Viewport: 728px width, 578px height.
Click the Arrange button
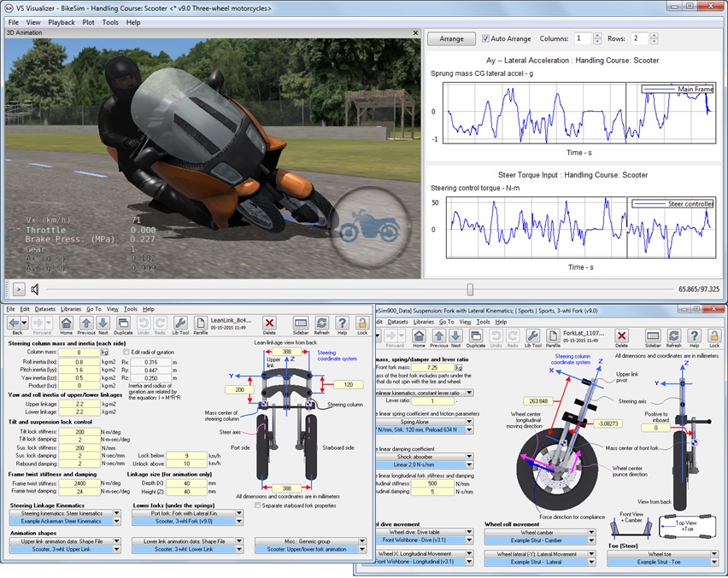[x=451, y=38]
